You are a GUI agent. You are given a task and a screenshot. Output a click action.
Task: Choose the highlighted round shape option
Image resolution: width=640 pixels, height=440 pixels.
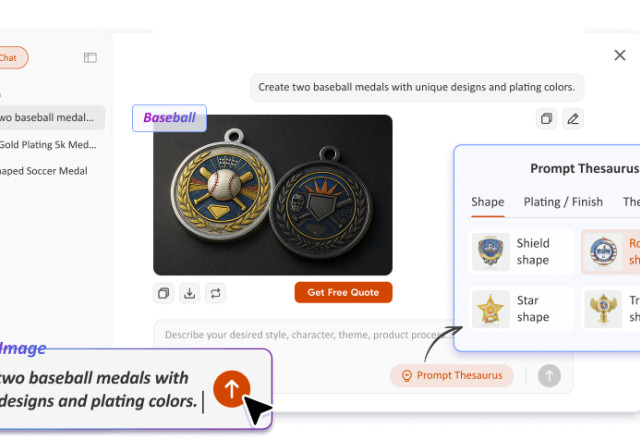pyautogui.click(x=611, y=252)
